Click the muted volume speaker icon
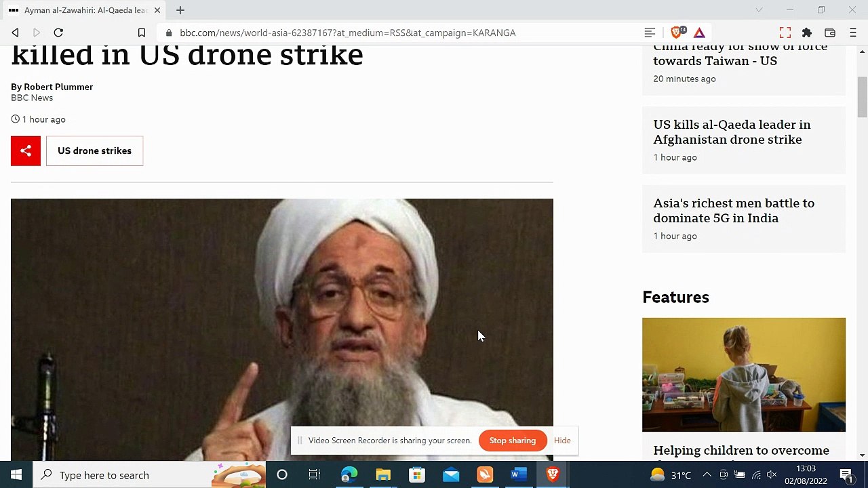Screen dimensions: 868x488 772,475
